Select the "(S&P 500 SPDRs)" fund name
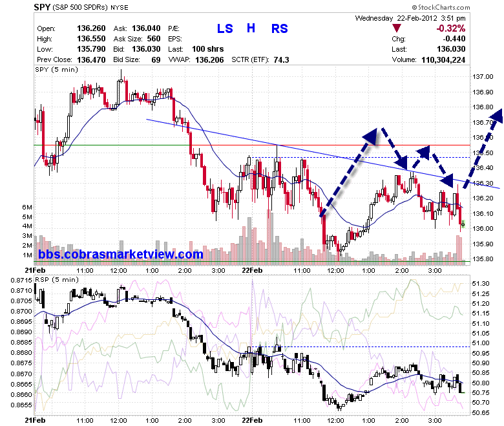504x426 pixels. (80, 7)
